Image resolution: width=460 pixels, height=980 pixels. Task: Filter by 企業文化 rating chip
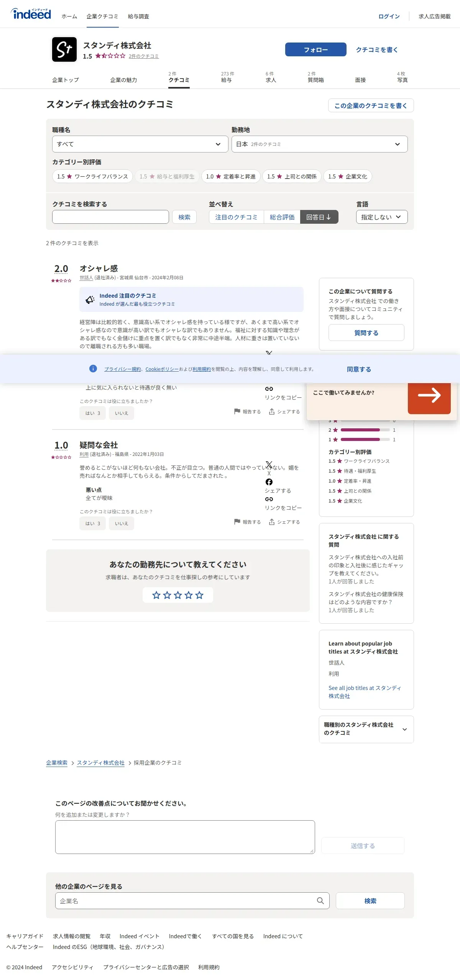tap(348, 176)
